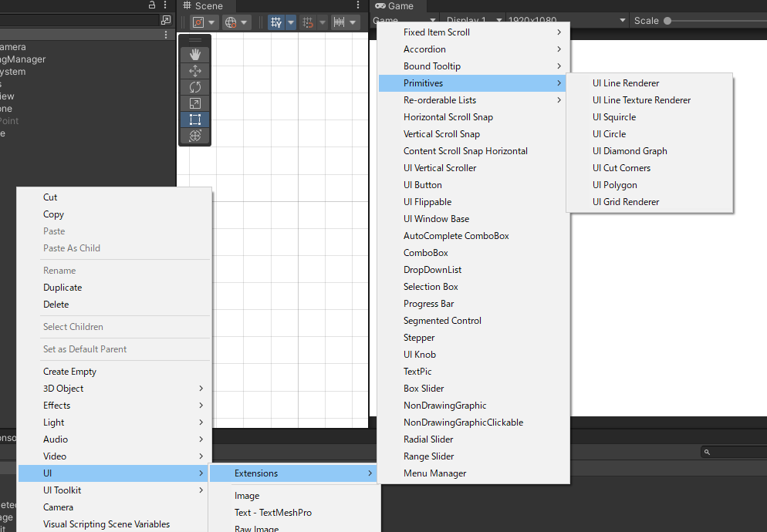This screenshot has height=532, width=767.
Task: Open increment snap dropdown arrow
Action: (353, 22)
